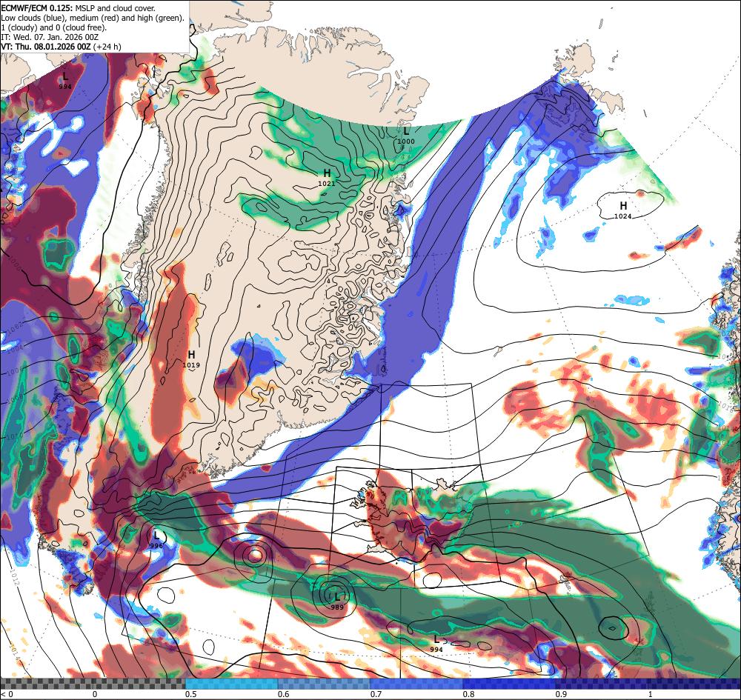741x700 pixels.
Task: Click the '0.9' color bar label
Action: (x=562, y=694)
